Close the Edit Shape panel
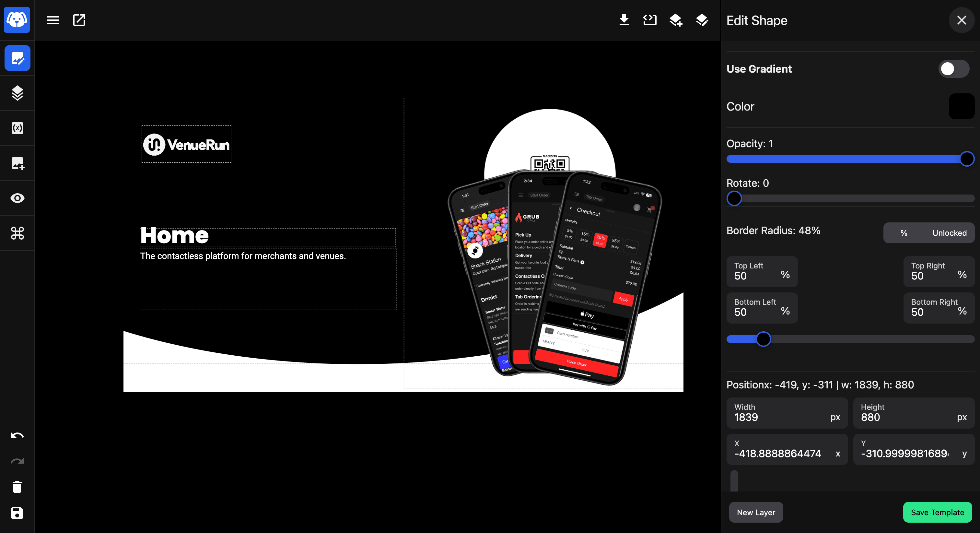980x533 pixels. pyautogui.click(x=961, y=20)
